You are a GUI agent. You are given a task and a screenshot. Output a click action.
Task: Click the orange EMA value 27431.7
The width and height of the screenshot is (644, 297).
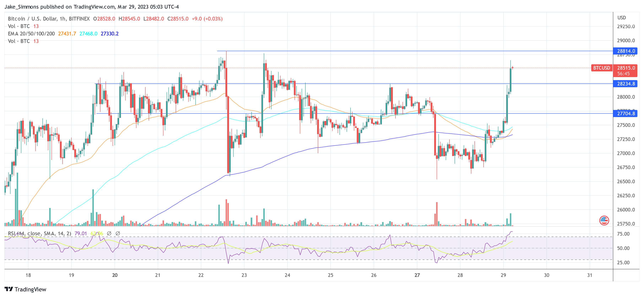[67, 34]
